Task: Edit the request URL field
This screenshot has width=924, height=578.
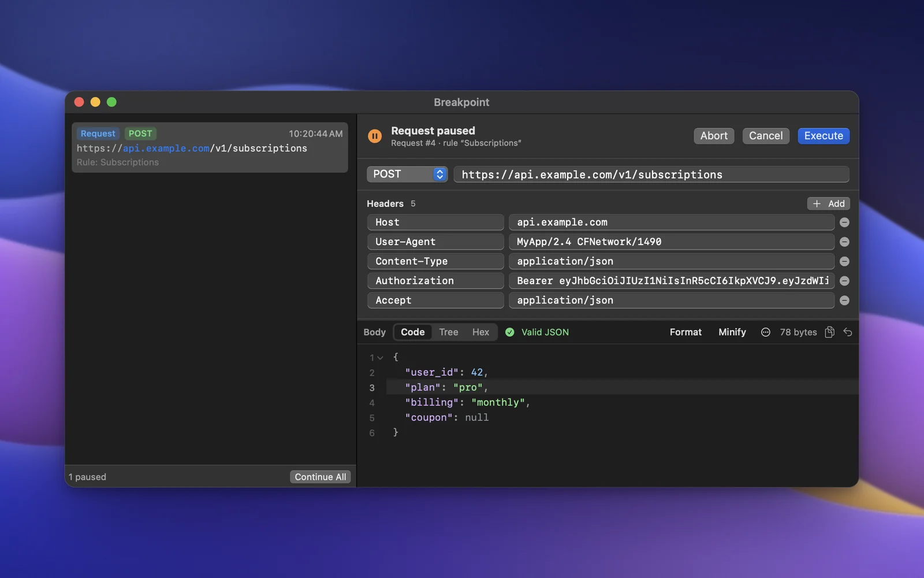Action: 651,175
